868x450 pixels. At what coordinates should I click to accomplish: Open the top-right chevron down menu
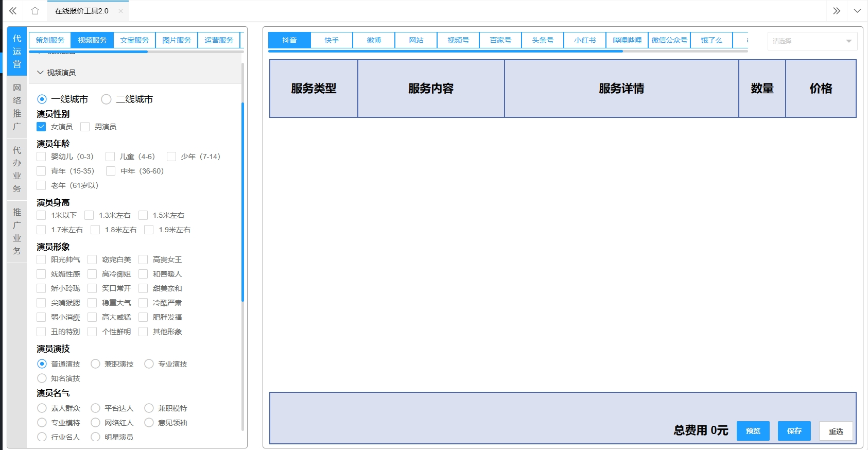(x=857, y=11)
